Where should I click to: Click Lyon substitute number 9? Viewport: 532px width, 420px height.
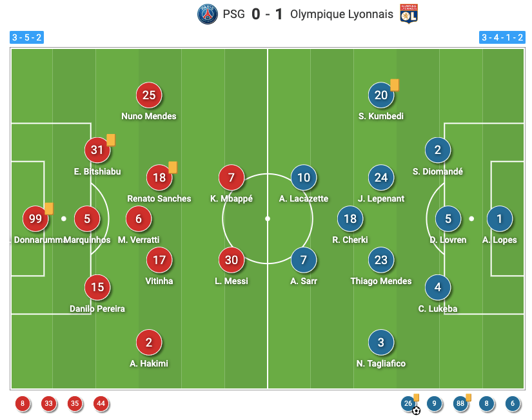(435, 404)
